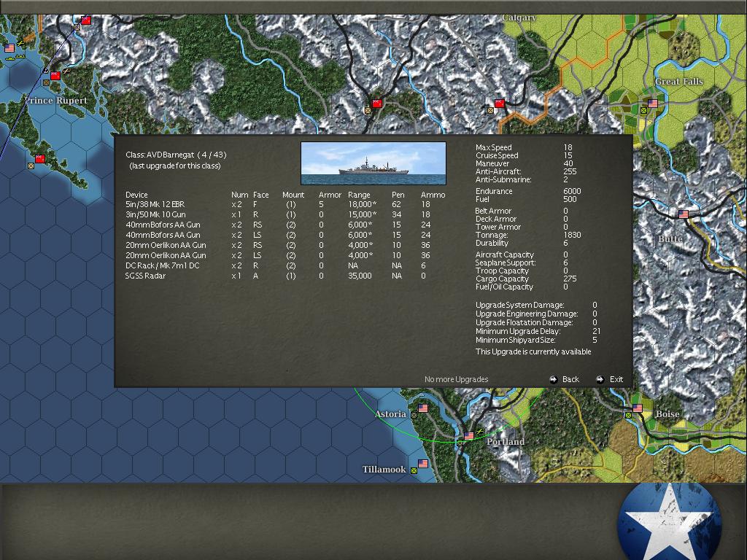Select the US flag base at Astoria
This screenshot has width=747, height=560.
[423, 408]
